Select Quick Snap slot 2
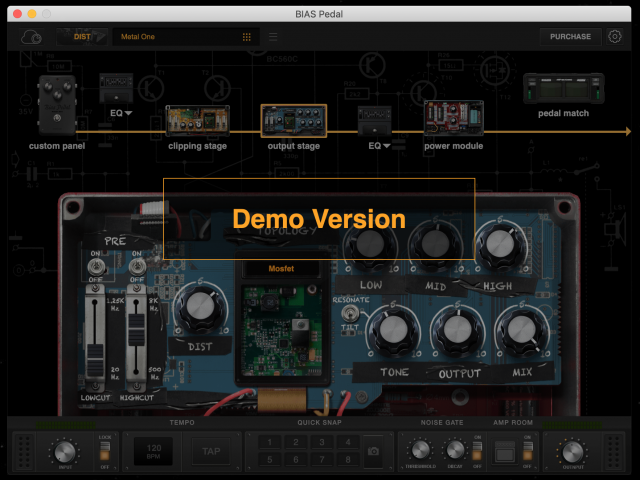 click(x=296, y=442)
